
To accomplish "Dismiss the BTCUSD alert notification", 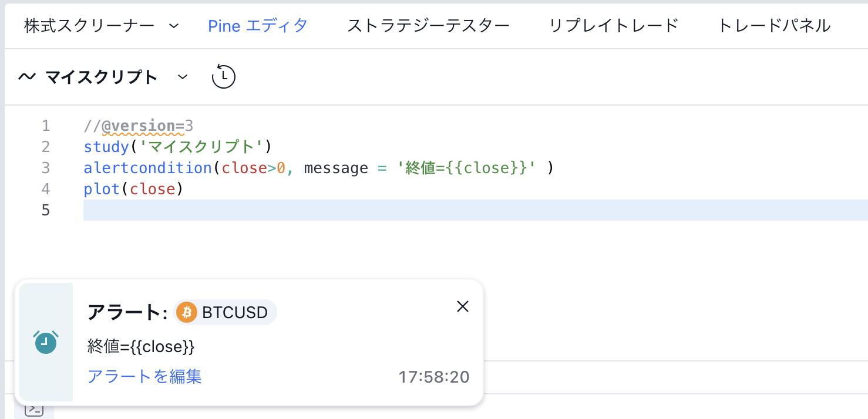I will pos(463,306).
